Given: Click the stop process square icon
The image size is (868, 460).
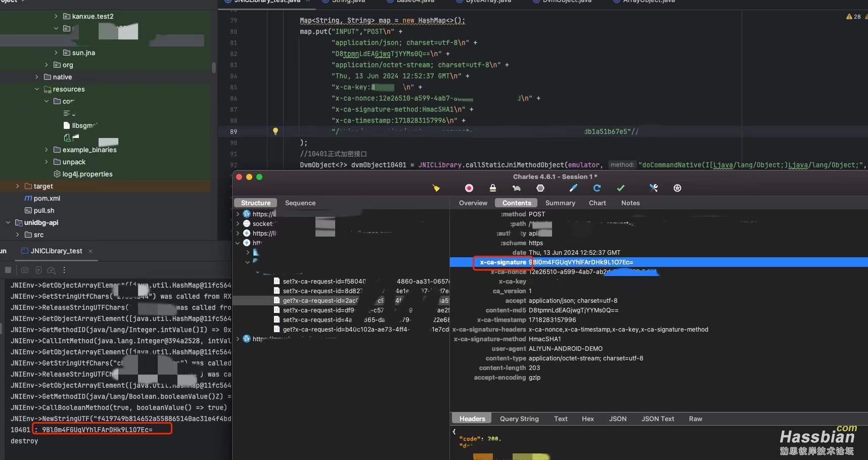Looking at the screenshot, I should pos(8,270).
